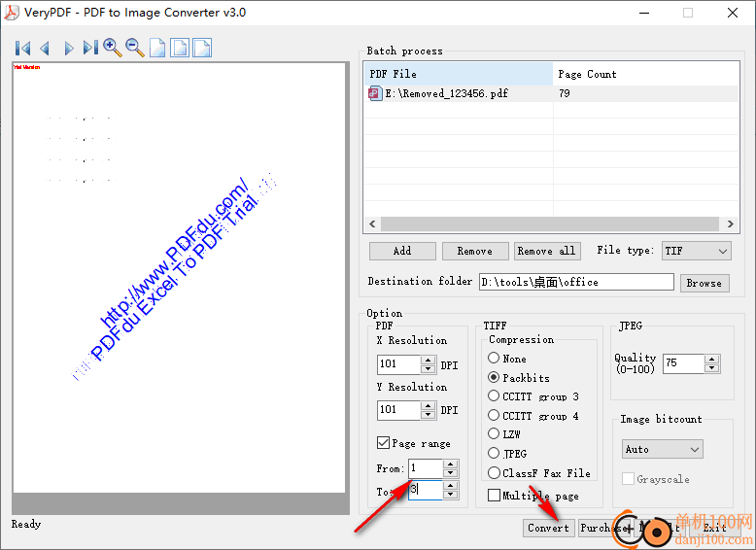Click the Destination folder input field

[x=576, y=282]
